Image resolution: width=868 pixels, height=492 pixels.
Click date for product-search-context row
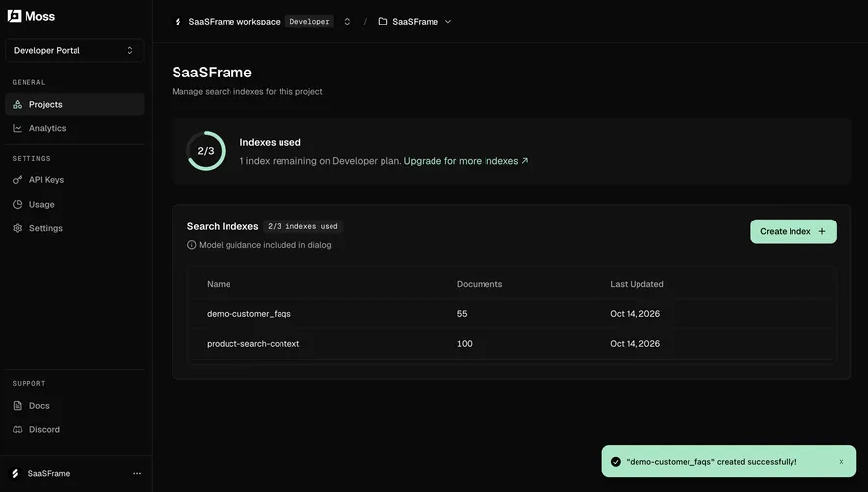pyautogui.click(x=635, y=344)
